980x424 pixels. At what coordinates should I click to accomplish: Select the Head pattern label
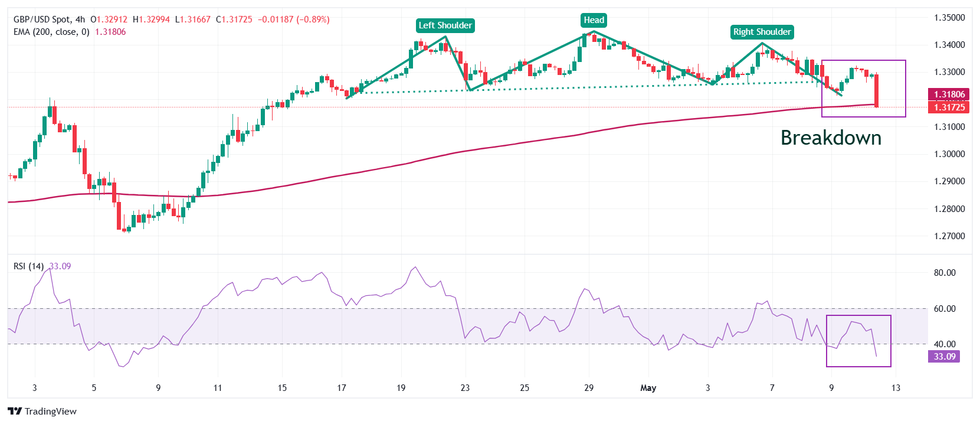point(594,20)
